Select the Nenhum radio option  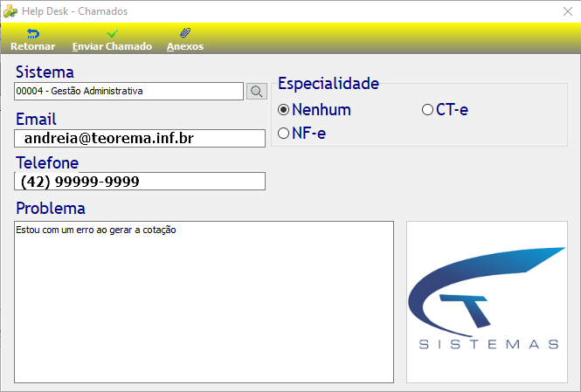click(x=314, y=110)
